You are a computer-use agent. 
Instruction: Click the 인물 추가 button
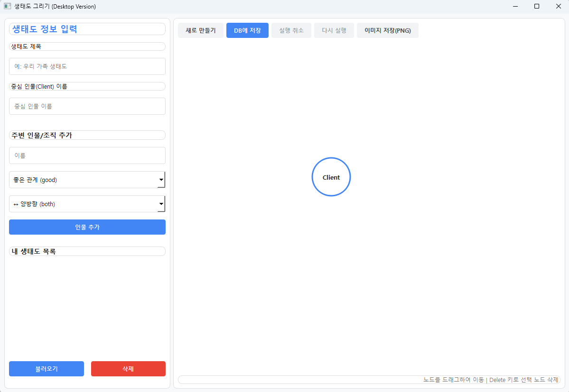click(87, 227)
